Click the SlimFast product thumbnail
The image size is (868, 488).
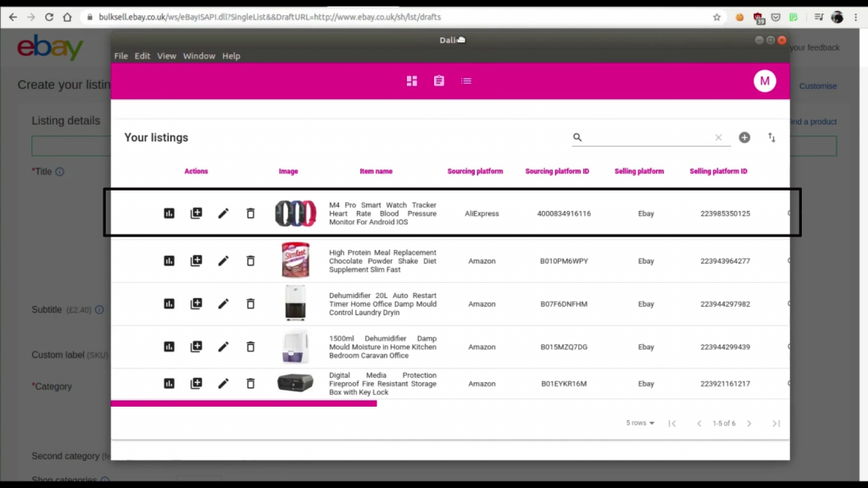coord(296,259)
